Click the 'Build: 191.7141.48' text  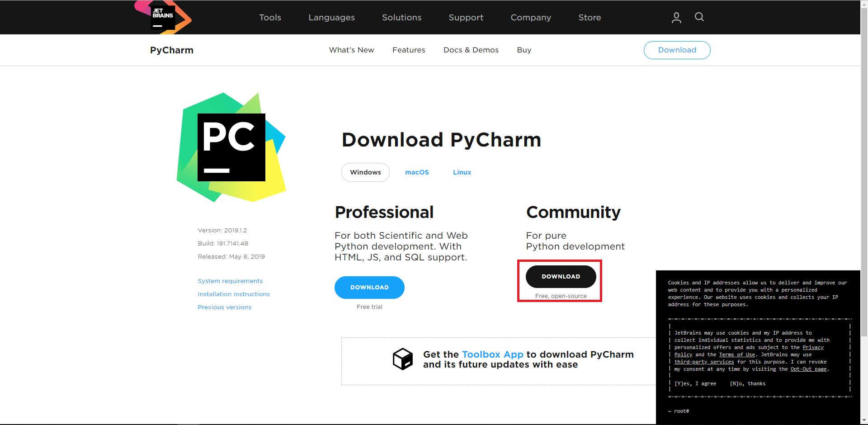click(223, 243)
